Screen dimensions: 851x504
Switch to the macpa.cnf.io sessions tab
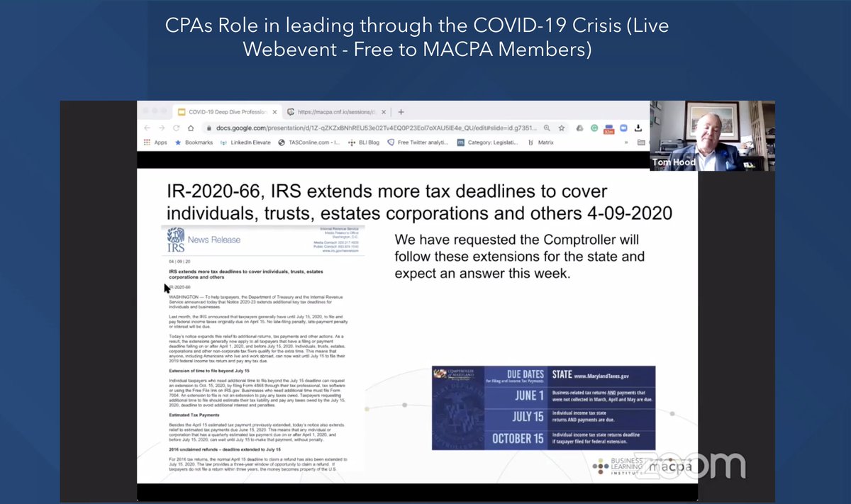[335, 112]
